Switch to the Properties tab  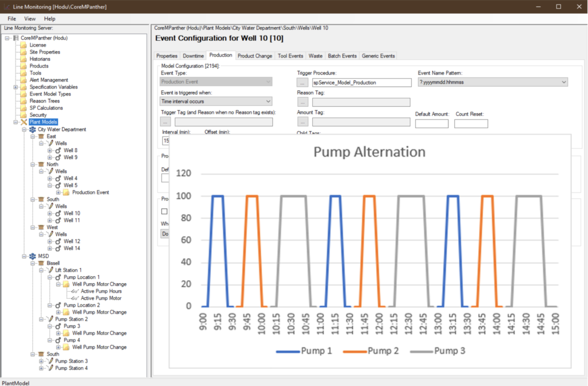[x=167, y=56]
